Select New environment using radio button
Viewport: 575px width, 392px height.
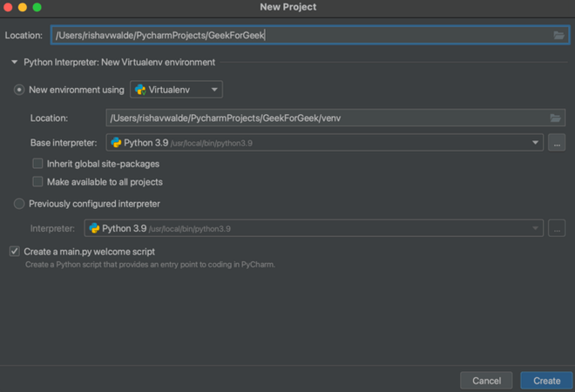19,90
